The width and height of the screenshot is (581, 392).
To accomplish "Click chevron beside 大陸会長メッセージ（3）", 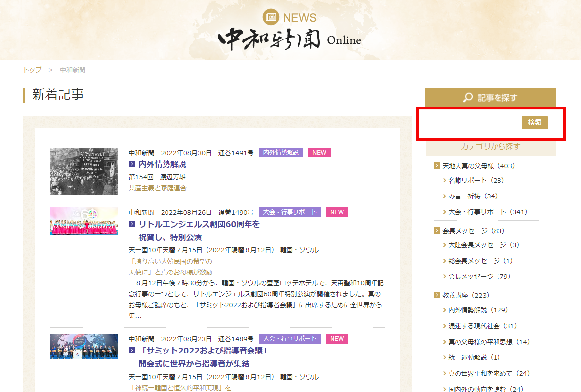I will pos(444,245).
